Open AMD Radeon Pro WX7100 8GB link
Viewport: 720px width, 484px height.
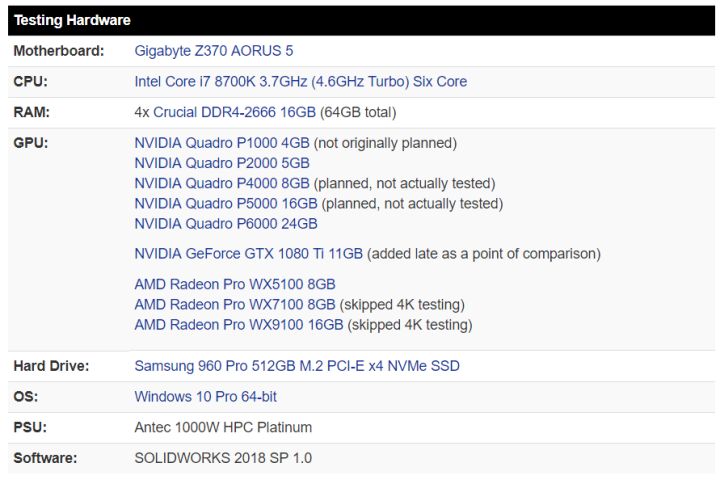pos(235,304)
